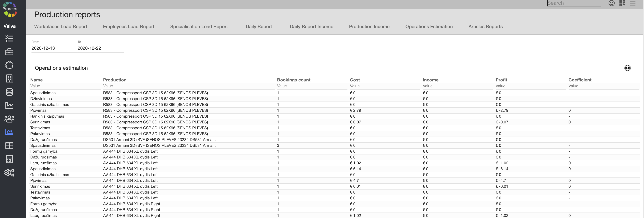Switch to Workplaces Load Report tab
The height and width of the screenshot is (218, 644).
pos(60,27)
